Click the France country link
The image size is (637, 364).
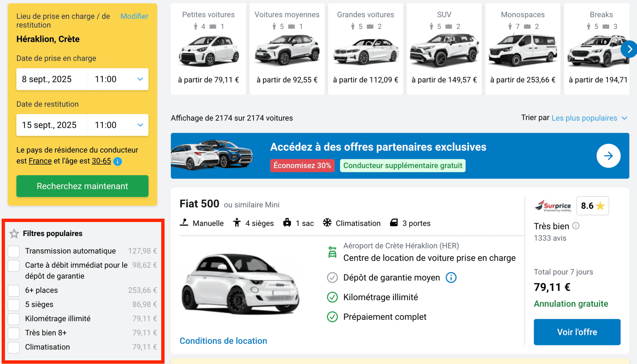tap(40, 161)
